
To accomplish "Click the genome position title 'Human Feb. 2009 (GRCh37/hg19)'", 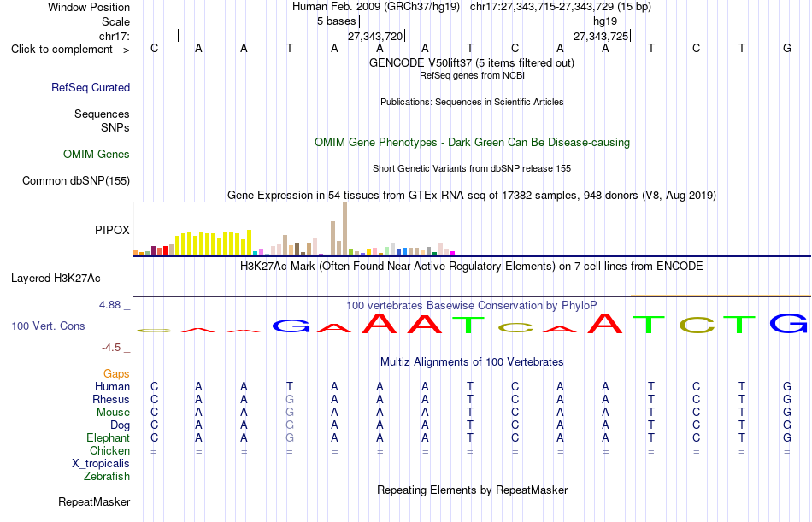I will tap(376, 7).
